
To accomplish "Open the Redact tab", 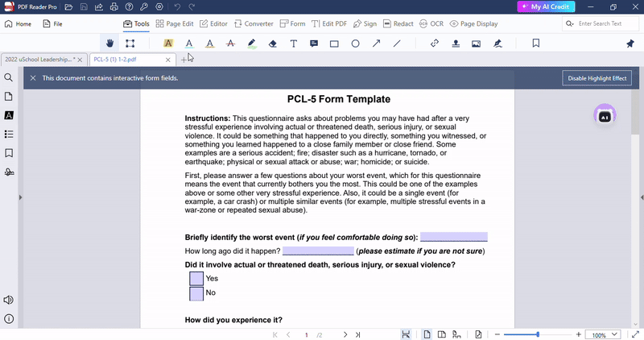I will pos(398,24).
